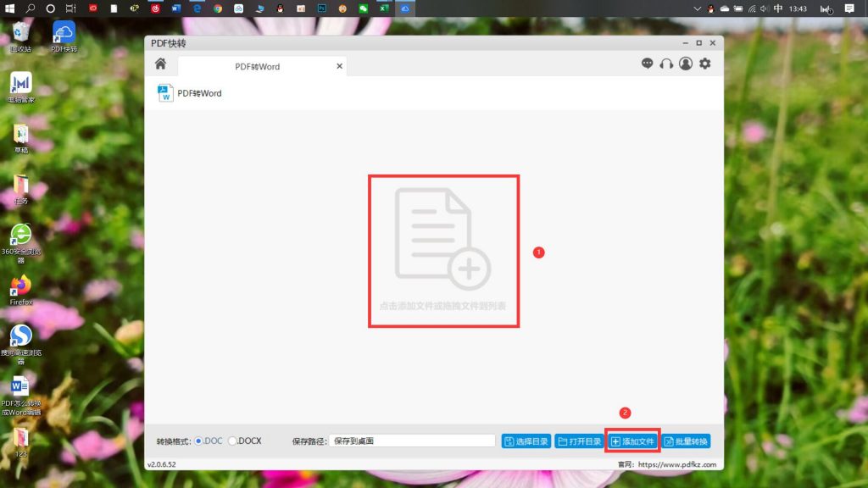Click the Wi-Fi network tray icon
The height and width of the screenshot is (488, 868).
coord(752,8)
